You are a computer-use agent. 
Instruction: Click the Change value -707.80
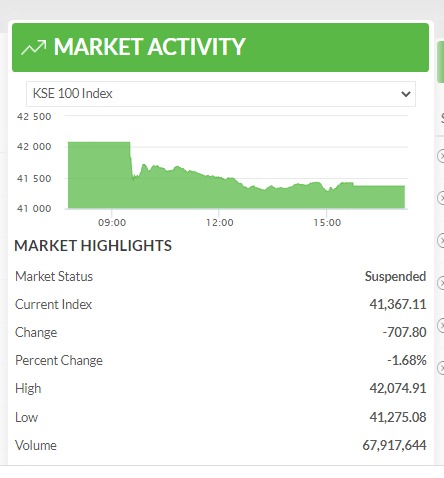point(404,332)
